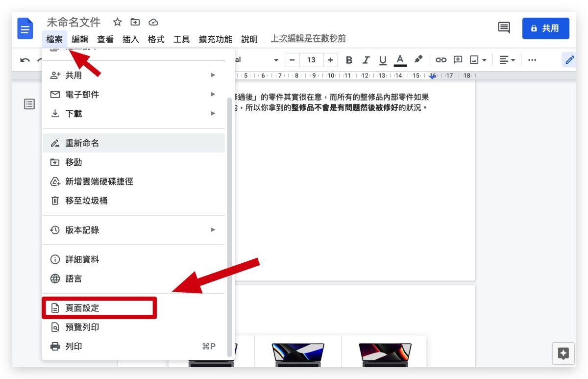Click the add comment icon in toolbar
The height and width of the screenshot is (379, 588).
458,60
